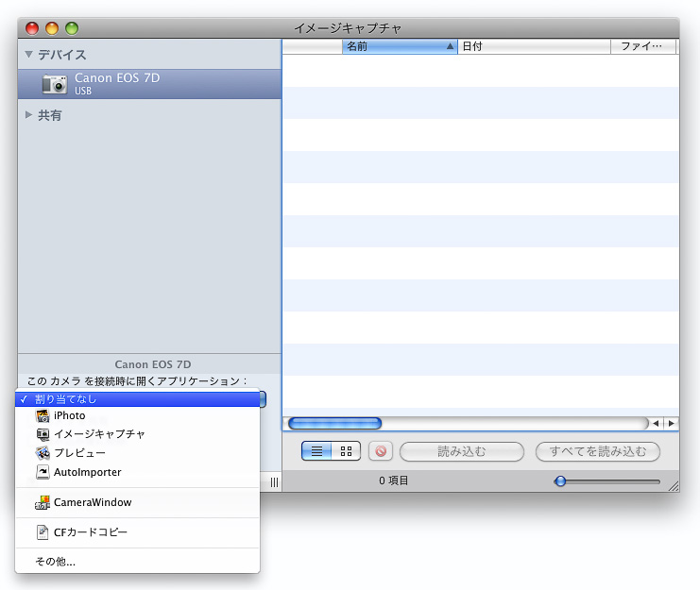Click the 日付 column header
The image size is (700, 590).
(534, 46)
